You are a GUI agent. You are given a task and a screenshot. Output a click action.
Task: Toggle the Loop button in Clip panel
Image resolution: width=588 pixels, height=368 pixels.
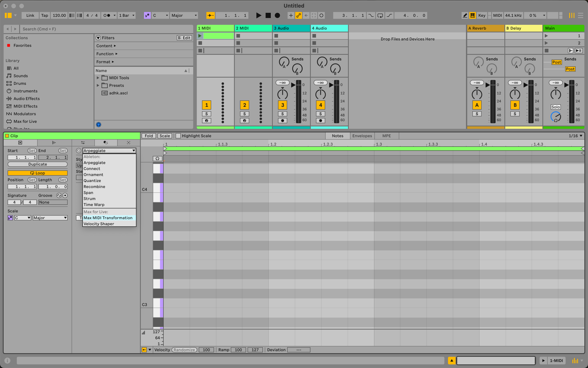37,173
